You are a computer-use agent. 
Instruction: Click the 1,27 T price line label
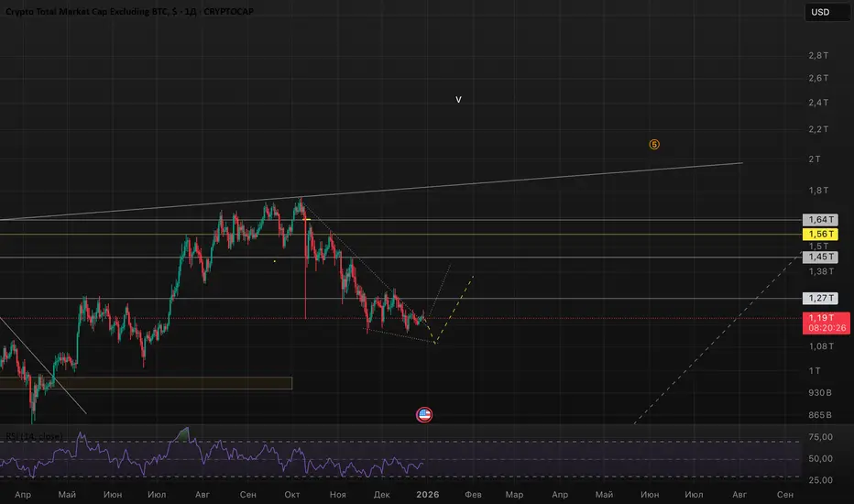[x=820, y=298]
